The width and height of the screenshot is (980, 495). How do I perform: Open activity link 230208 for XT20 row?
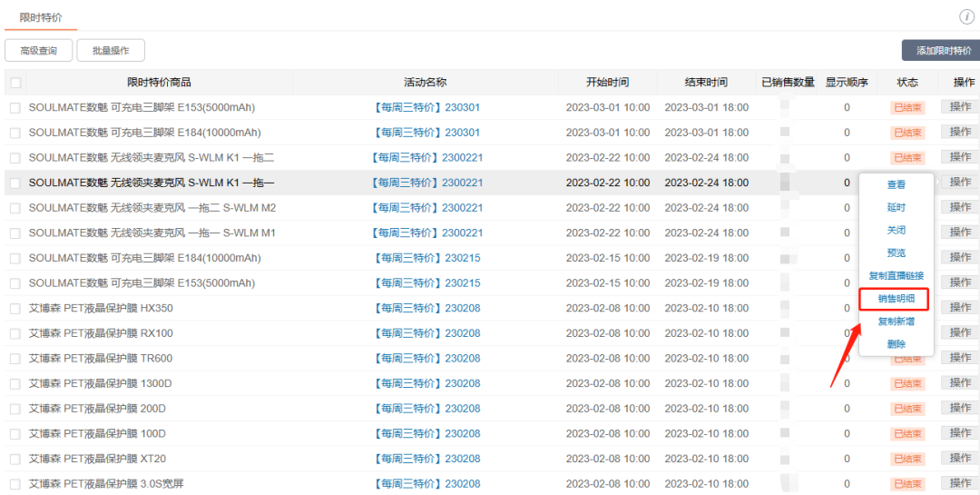(426, 459)
